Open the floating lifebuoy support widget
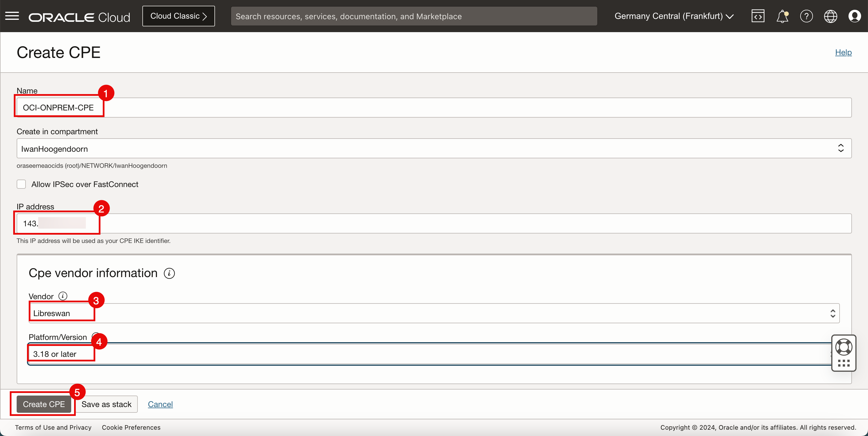Screen dimensions: 868x436 point(843,347)
